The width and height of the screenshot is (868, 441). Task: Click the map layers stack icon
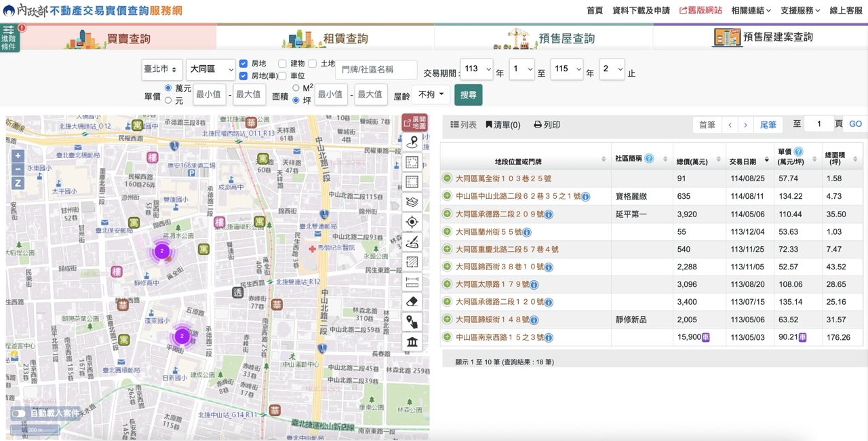click(412, 202)
